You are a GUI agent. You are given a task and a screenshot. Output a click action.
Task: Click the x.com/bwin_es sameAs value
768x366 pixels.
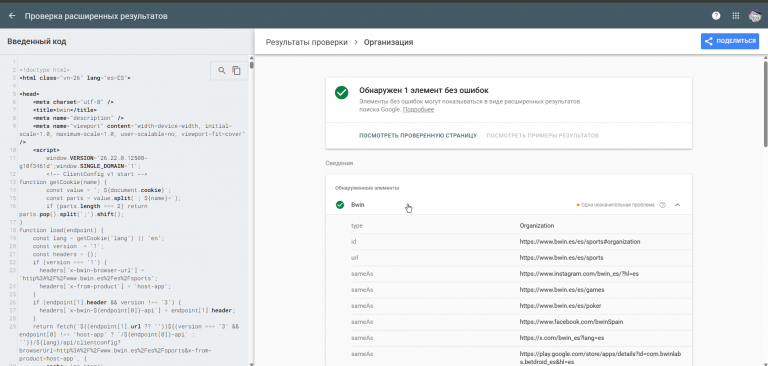pyautogui.click(x=562, y=338)
